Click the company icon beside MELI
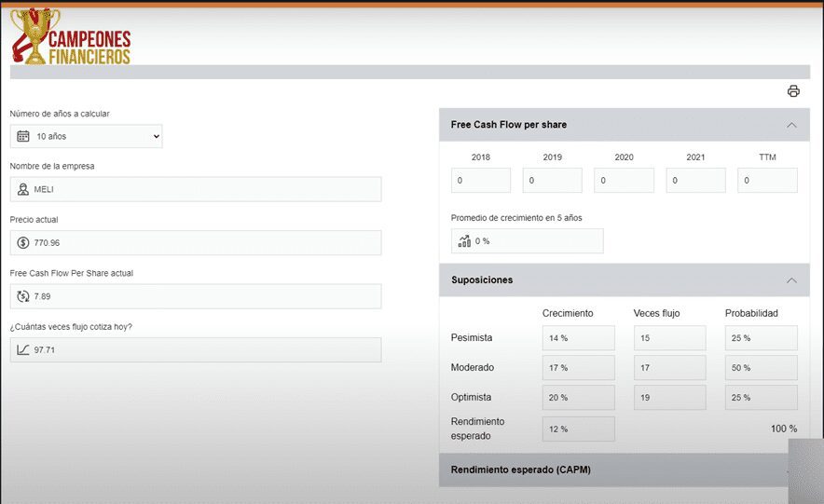Image resolution: width=824 pixels, height=504 pixels. (23, 189)
